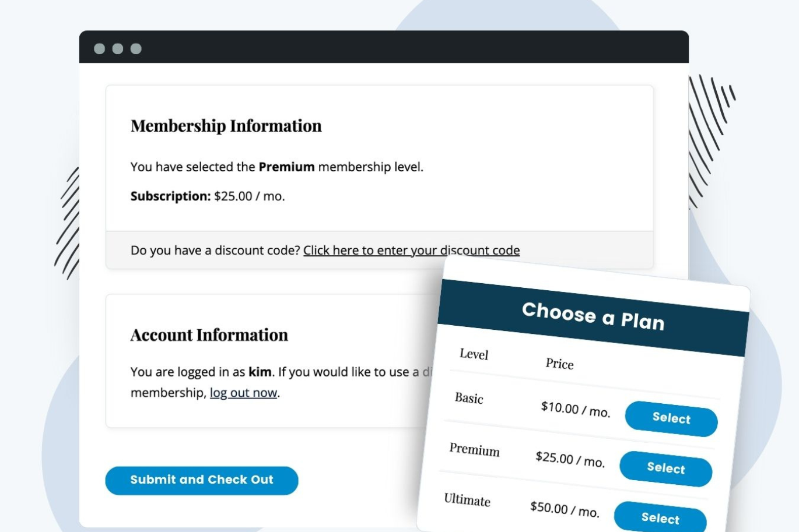Click the $10.00 / mo. price
Screen dimensions: 799x532
pyautogui.click(x=575, y=409)
